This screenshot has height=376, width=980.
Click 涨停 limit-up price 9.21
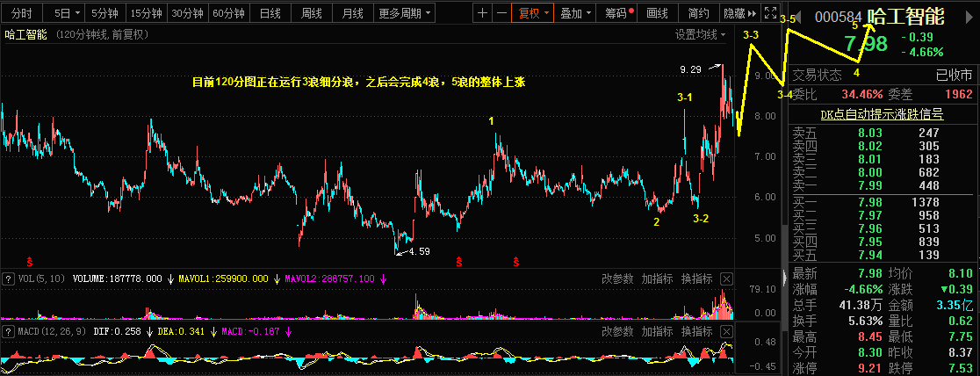click(x=869, y=367)
